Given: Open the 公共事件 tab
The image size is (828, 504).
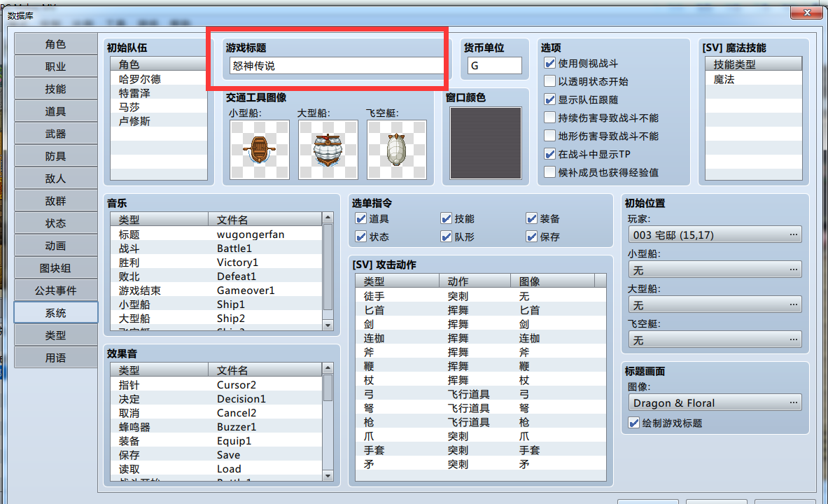Looking at the screenshot, I should coord(55,290).
